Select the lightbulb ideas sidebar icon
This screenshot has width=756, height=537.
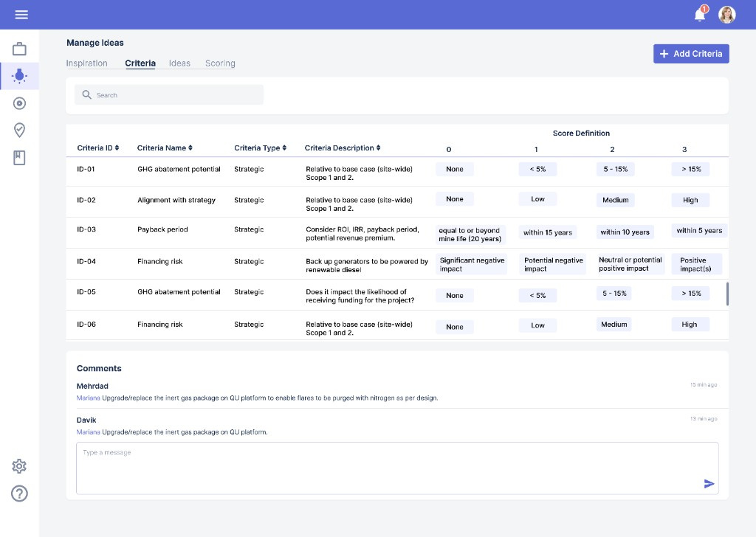(x=19, y=76)
